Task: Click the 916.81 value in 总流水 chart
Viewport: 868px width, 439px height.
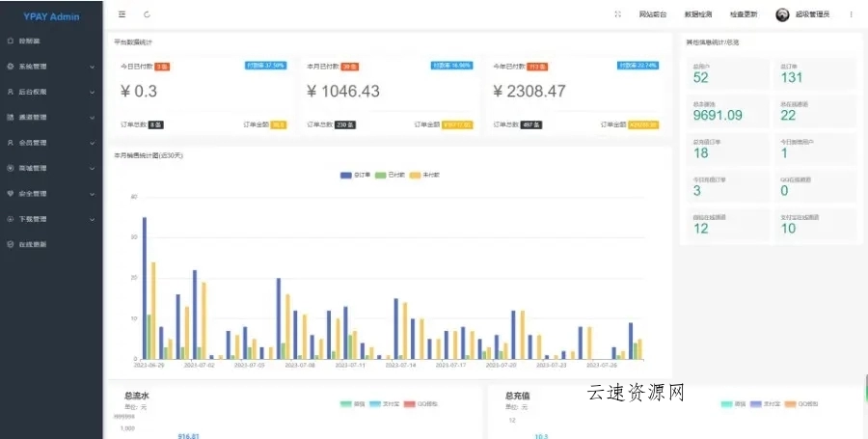Action: click(x=188, y=436)
